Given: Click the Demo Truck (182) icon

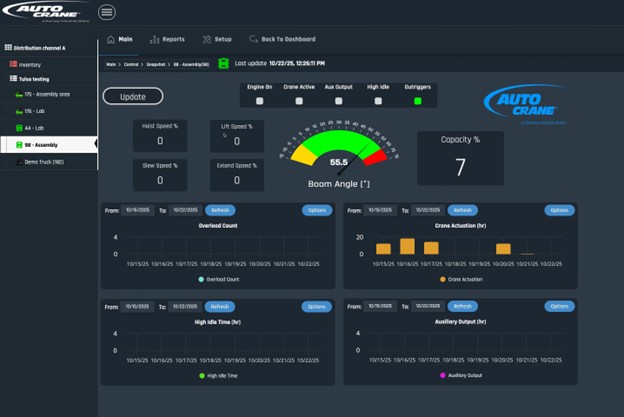Looking at the screenshot, I should (19, 162).
